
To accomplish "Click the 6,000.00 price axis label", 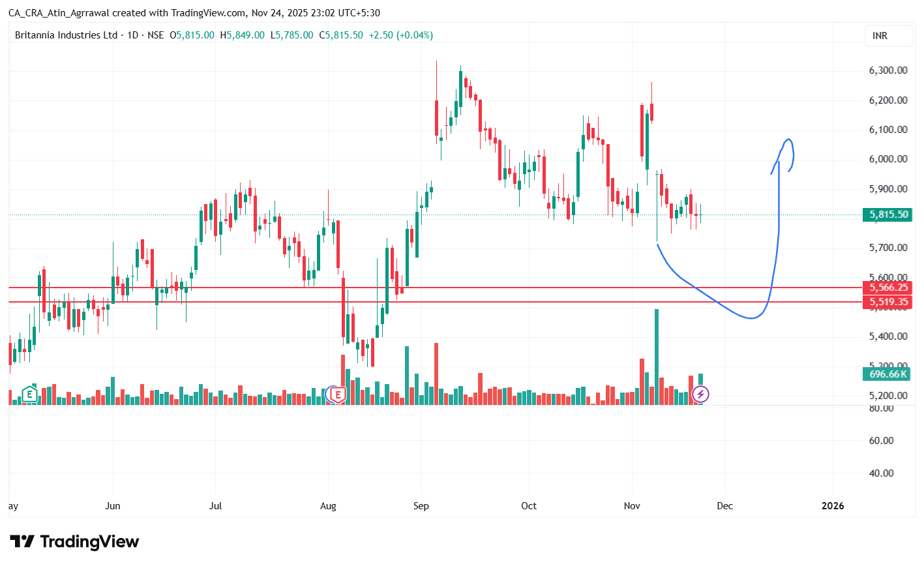I will tap(888, 159).
